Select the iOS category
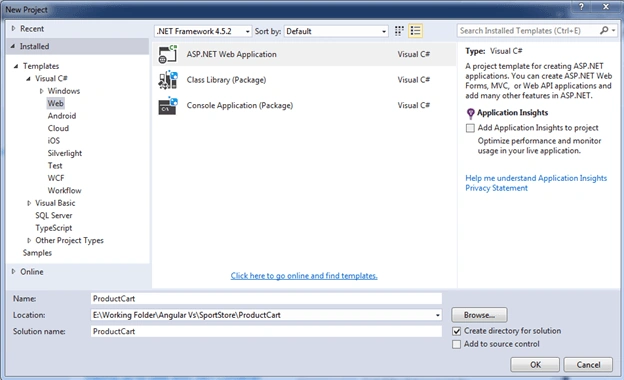Image resolution: width=624 pixels, height=380 pixels. pos(54,140)
